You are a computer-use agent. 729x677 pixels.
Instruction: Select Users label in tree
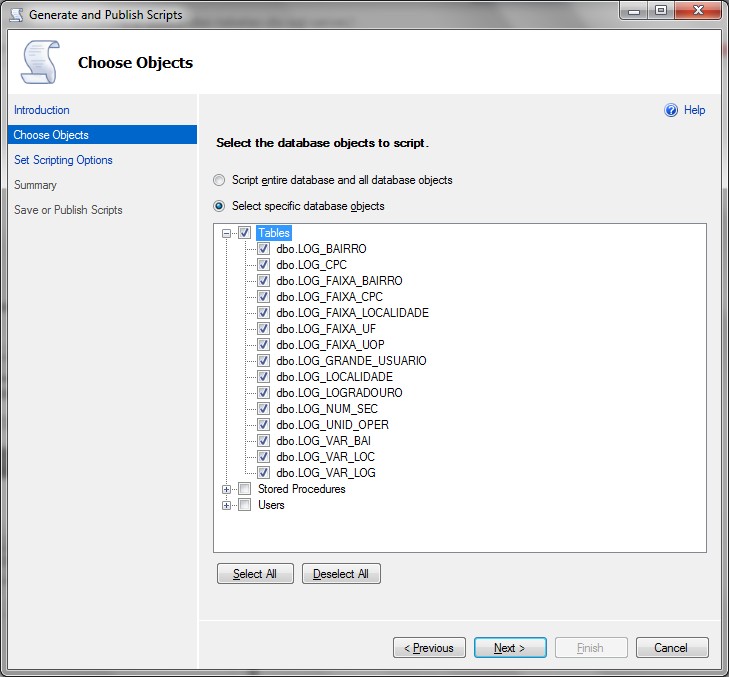pos(271,505)
